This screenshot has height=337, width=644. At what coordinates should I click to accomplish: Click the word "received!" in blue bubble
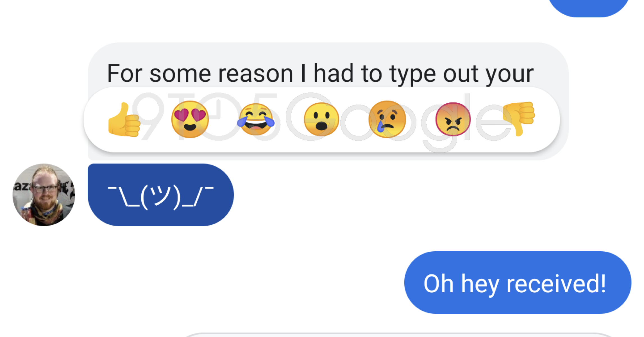click(556, 284)
